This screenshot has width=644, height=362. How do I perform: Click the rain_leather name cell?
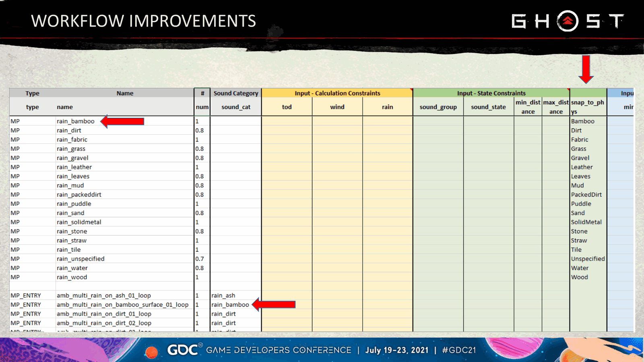click(x=125, y=167)
